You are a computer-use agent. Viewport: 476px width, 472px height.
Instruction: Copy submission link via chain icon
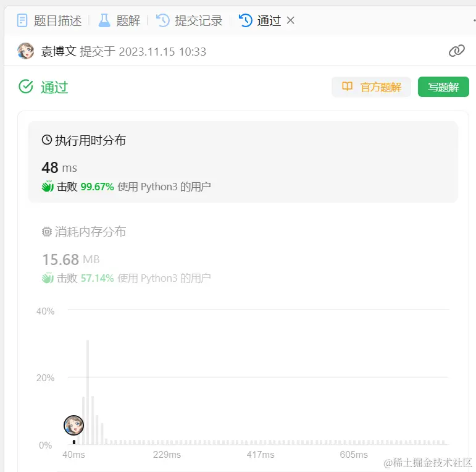[x=457, y=51]
